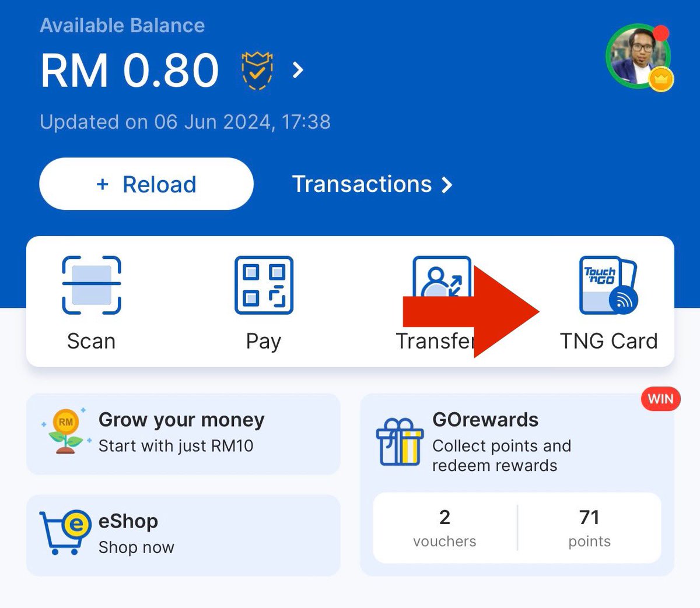
Task: Open the eShop Shop now card
Action: coord(183,535)
